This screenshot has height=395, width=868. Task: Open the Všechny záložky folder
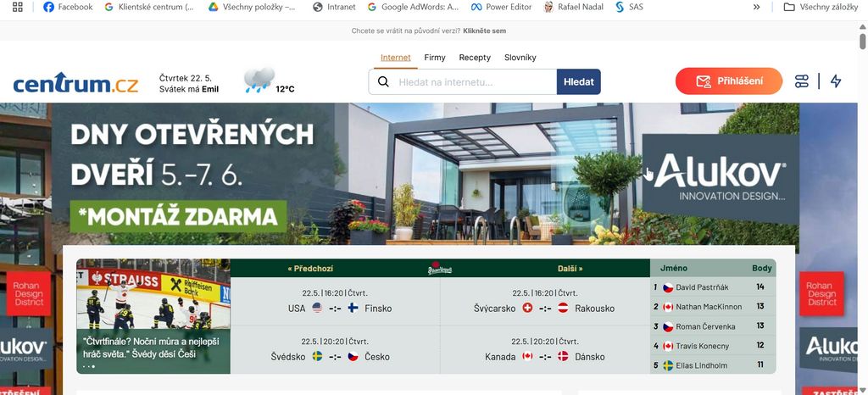coord(821,7)
